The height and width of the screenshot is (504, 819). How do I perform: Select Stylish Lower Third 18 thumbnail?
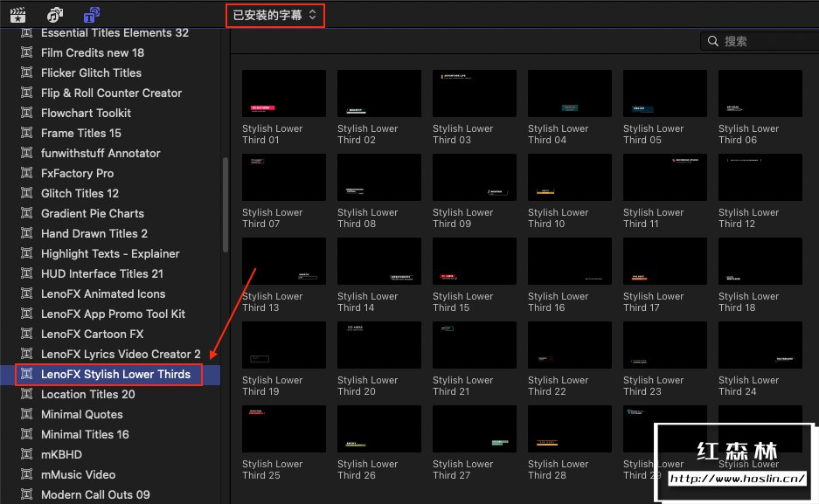[x=760, y=261]
